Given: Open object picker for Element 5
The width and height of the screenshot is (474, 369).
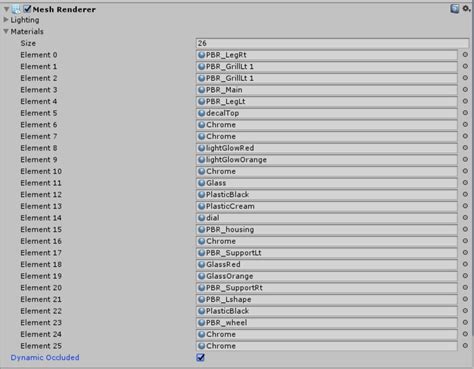Looking at the screenshot, I should (465, 113).
